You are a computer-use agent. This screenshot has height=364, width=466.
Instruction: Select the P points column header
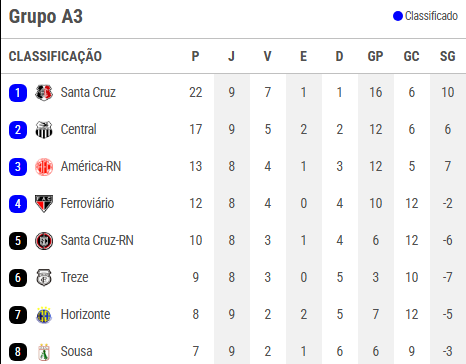tap(195, 56)
